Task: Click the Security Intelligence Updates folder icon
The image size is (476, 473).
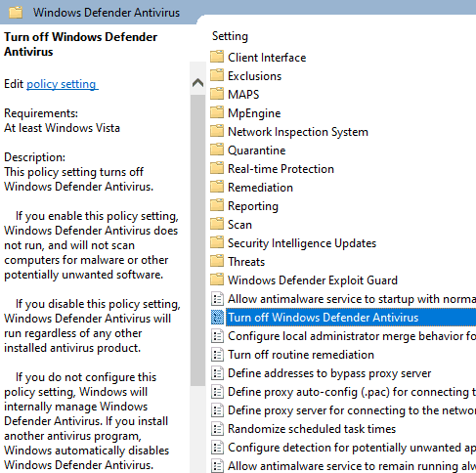Action: pos(217,242)
